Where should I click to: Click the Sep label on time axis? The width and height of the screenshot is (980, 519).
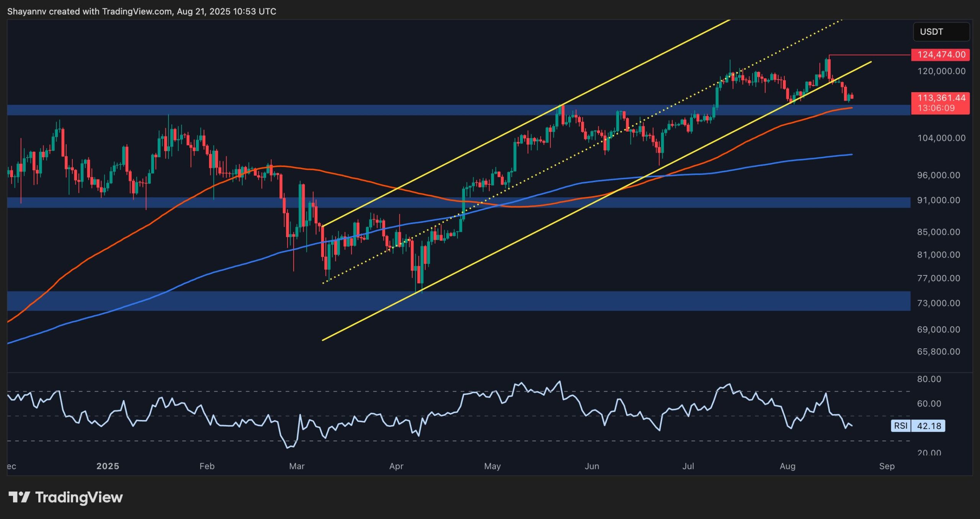[887, 466]
